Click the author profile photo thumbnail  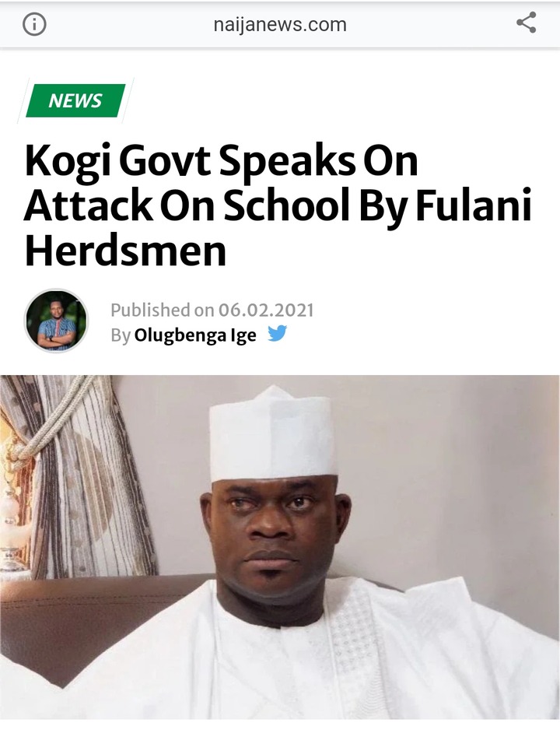(56, 321)
